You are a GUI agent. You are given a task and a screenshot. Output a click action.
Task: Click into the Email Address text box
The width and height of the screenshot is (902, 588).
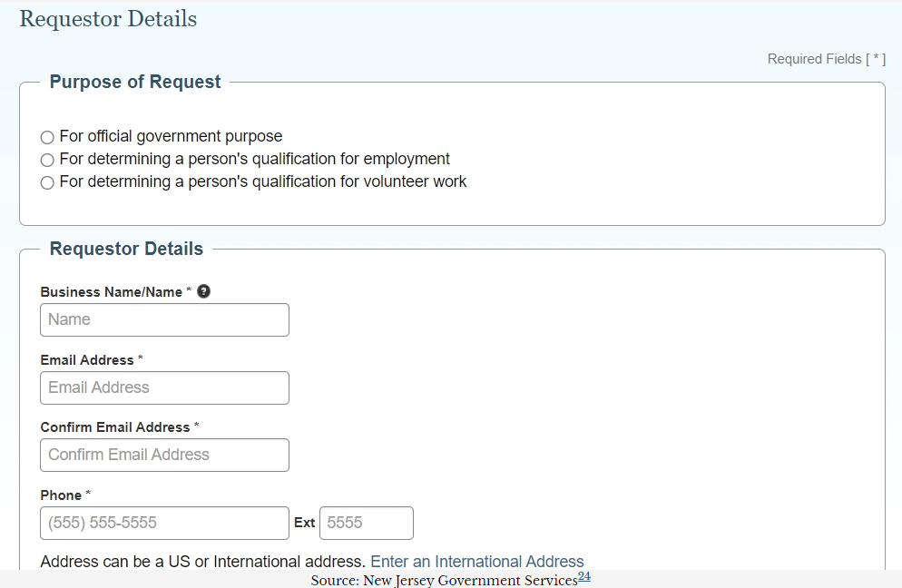click(164, 387)
